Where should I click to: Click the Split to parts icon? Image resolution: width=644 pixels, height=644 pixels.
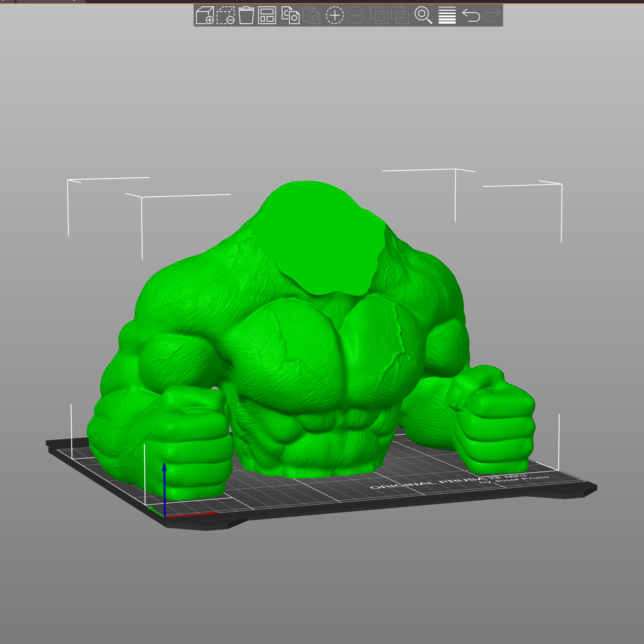pos(400,15)
